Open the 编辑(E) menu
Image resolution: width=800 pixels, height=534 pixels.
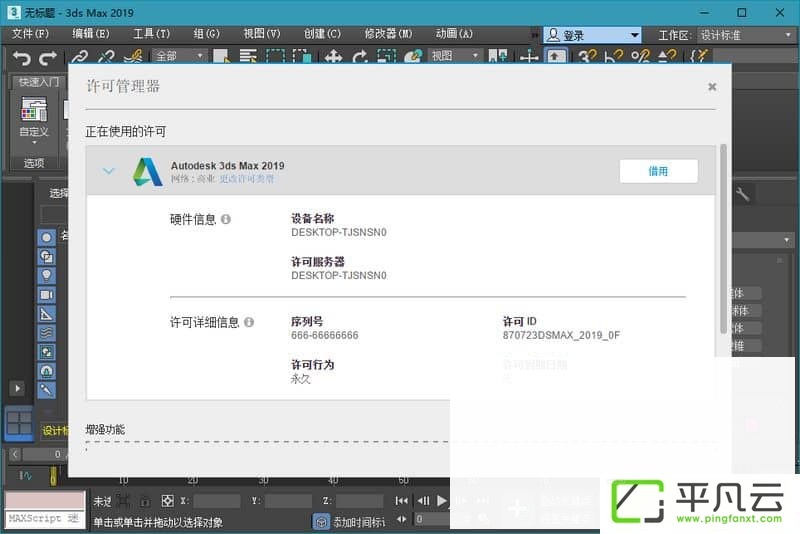[91, 34]
